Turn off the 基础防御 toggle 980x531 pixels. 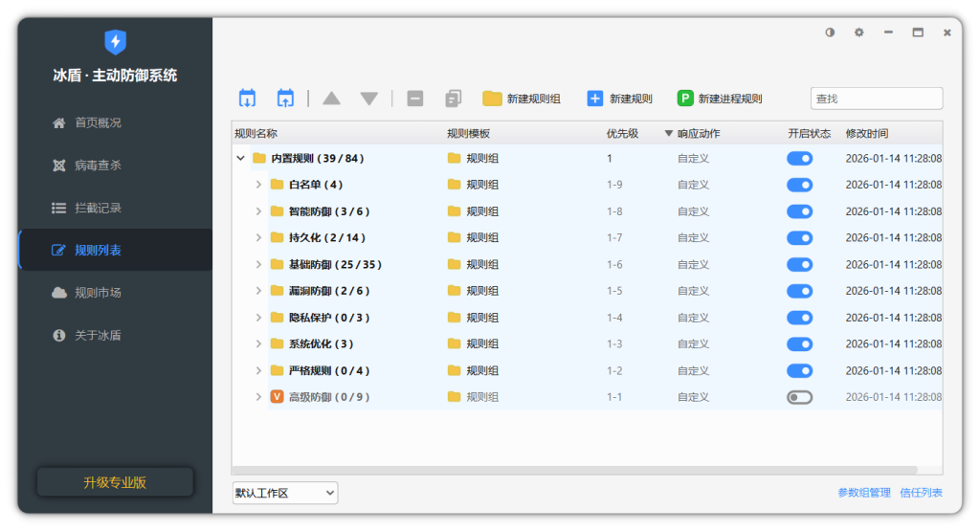[x=799, y=264]
